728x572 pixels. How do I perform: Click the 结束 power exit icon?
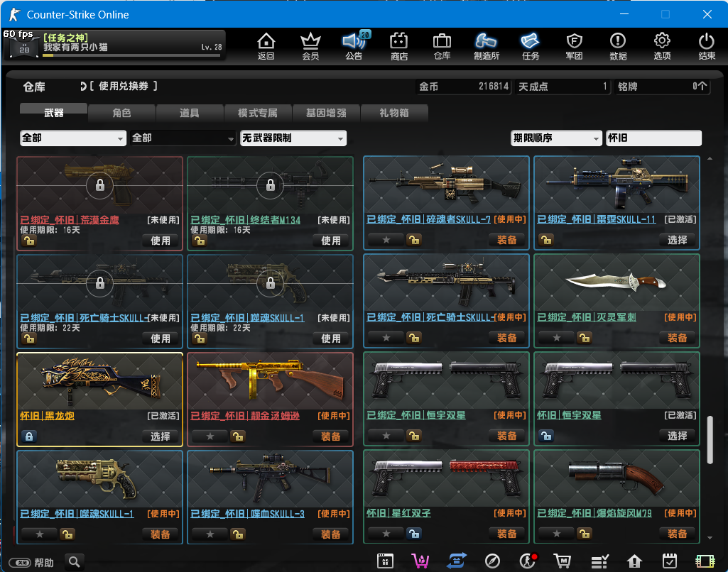[707, 46]
